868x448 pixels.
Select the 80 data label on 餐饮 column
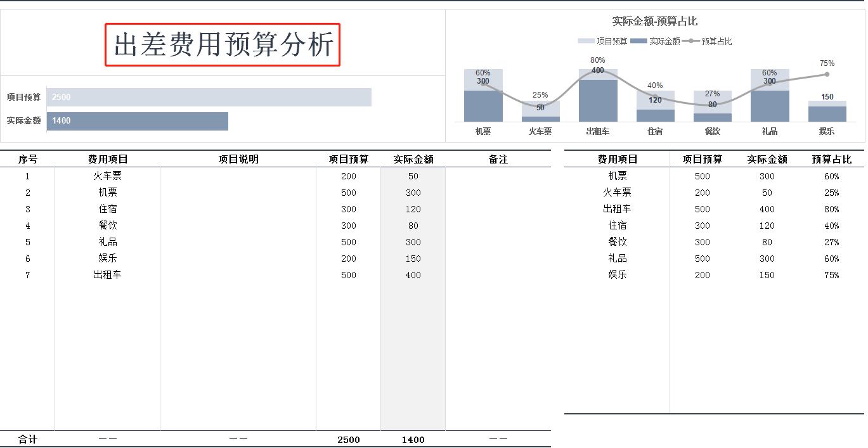tap(712, 103)
